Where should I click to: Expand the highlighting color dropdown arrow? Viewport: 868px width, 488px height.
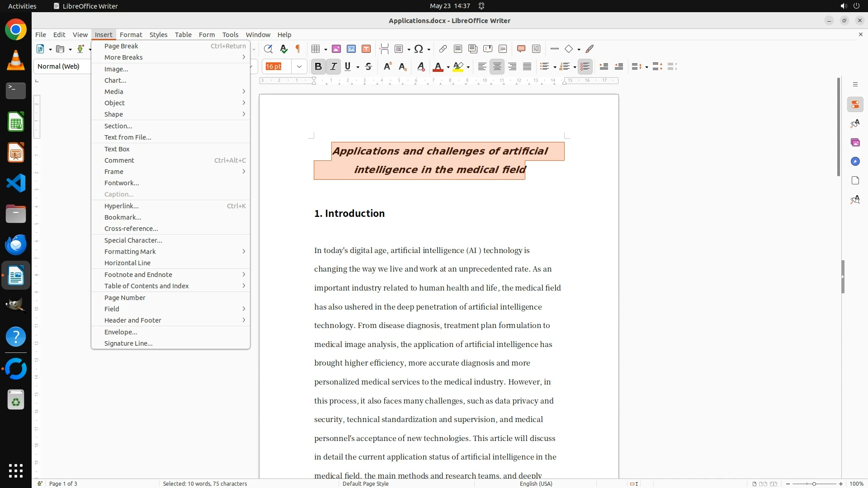pos(468,67)
